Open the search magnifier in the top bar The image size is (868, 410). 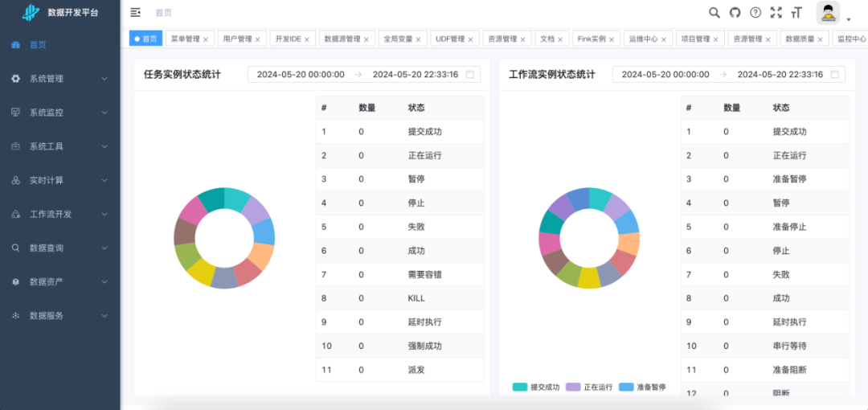click(x=714, y=12)
